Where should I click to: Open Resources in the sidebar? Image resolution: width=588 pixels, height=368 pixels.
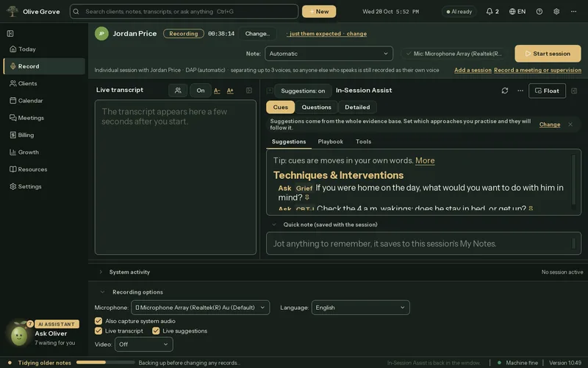click(x=43, y=169)
